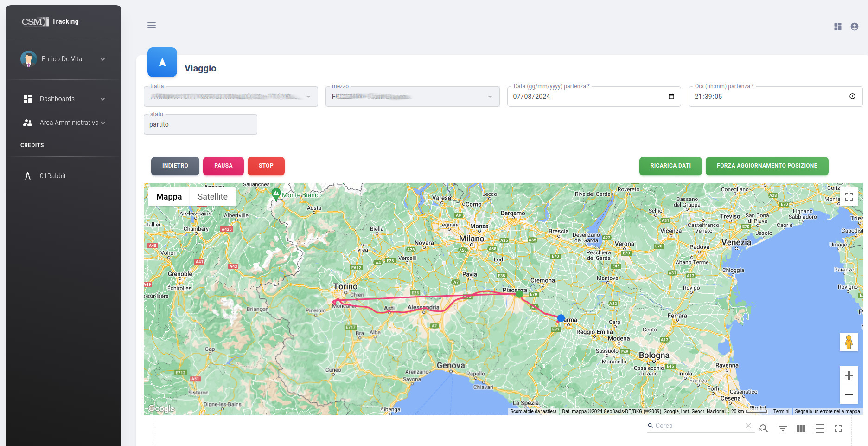Open the hamburger menu icon

click(152, 25)
